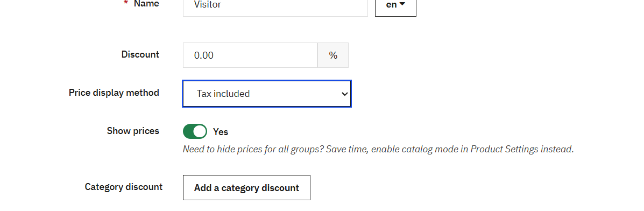Click the chevron arrow on Tax included select
Image resolution: width=644 pixels, height=211 pixels.
(344, 94)
